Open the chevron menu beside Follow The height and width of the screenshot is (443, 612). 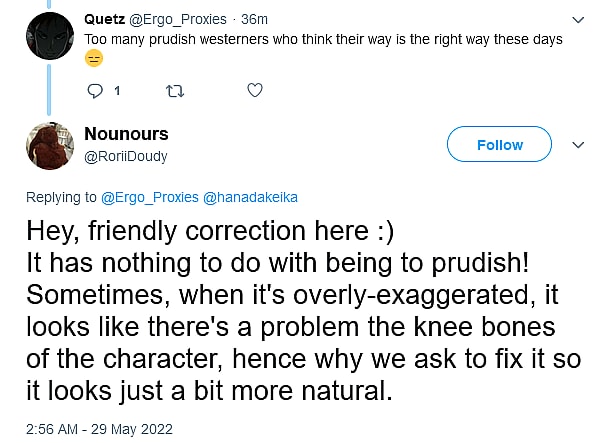click(577, 145)
